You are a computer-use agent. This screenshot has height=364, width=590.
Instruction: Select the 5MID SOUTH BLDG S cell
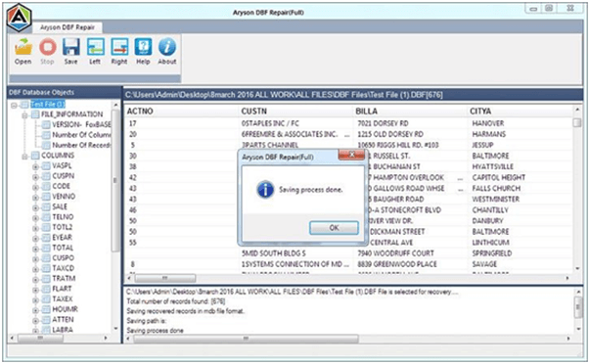274,253
